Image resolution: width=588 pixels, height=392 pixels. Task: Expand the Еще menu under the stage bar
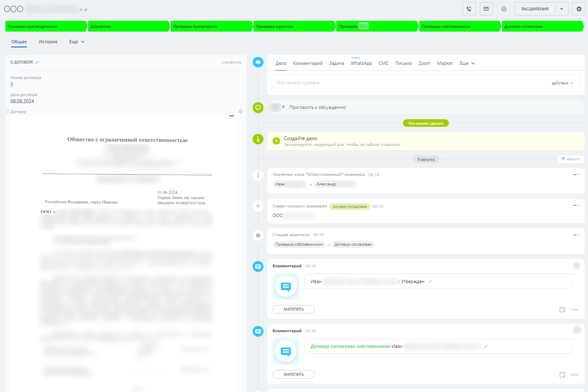[77, 42]
